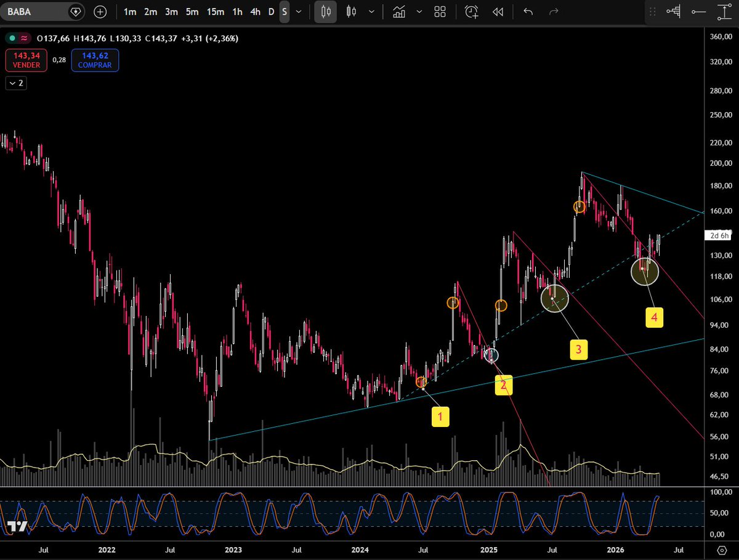Click the pink approximate-sign data icon
The width and height of the screenshot is (739, 560).
coord(25,38)
